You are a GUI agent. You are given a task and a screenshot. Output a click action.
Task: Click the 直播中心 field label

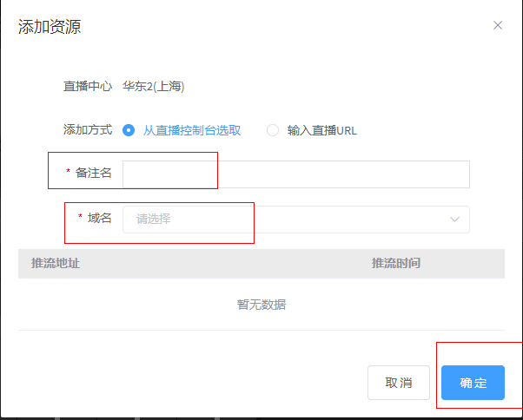pyautogui.click(x=88, y=86)
